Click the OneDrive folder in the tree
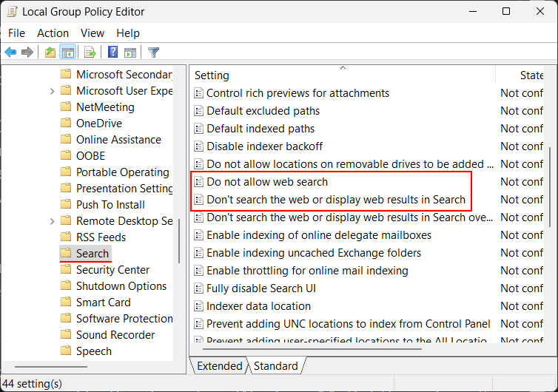Screen dimensions: 558x392 click(98, 124)
